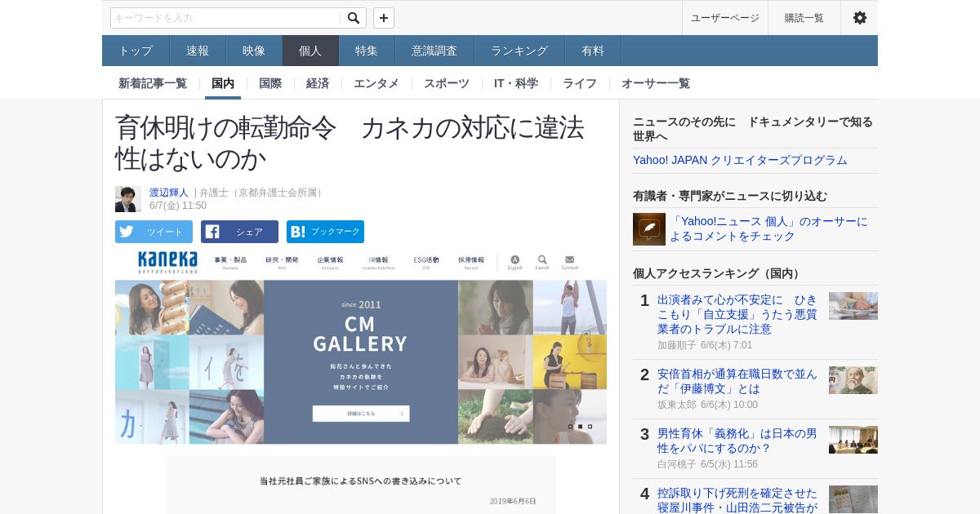Select the トップ tab
980x514 pixels.
coord(136,51)
